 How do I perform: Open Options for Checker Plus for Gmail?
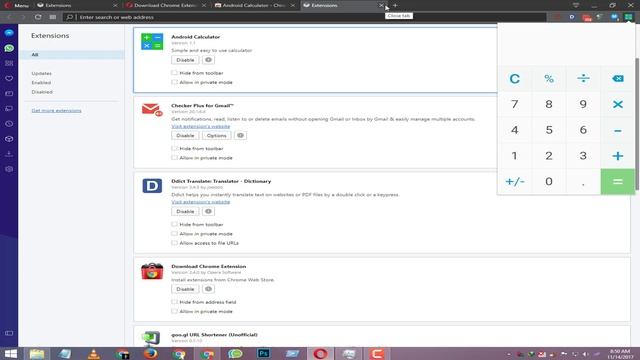point(216,136)
